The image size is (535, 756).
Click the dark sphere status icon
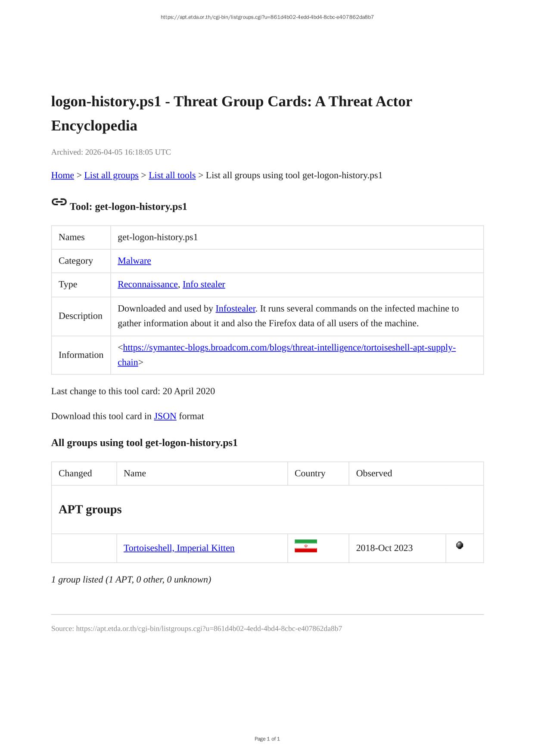tap(460, 545)
